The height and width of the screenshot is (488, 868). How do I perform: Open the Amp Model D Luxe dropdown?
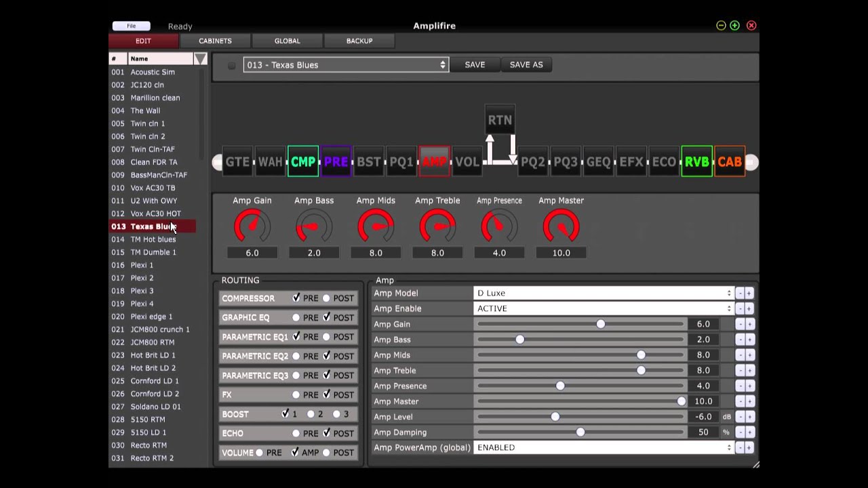[x=604, y=293]
